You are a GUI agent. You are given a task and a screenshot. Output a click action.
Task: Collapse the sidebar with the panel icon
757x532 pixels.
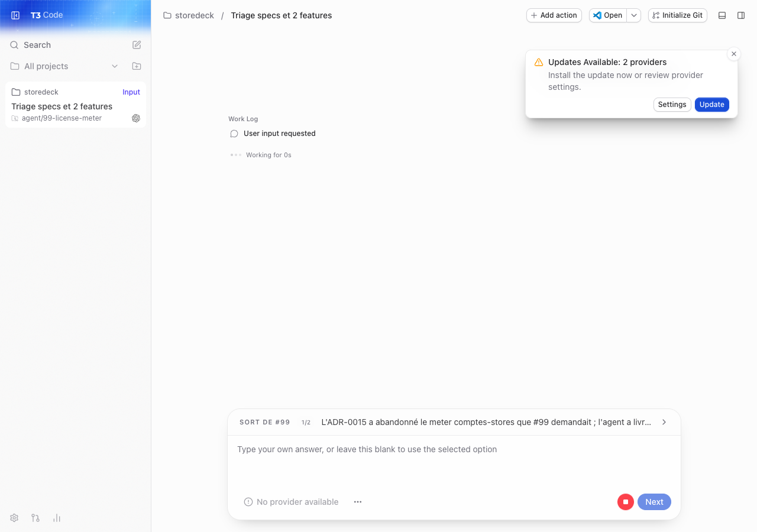tap(15, 15)
